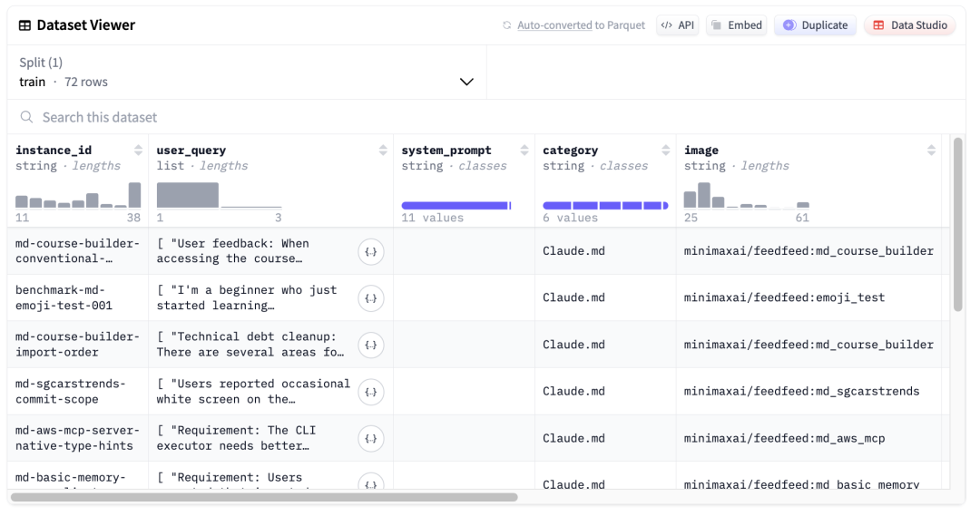
Task: Follow the Auto-converted link
Action: pos(554,25)
